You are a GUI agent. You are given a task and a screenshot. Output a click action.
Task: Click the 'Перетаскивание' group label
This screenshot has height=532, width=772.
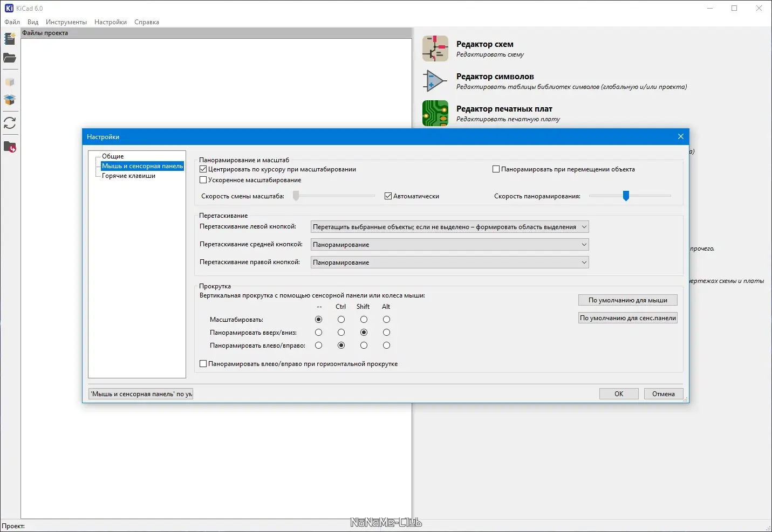tap(223, 216)
